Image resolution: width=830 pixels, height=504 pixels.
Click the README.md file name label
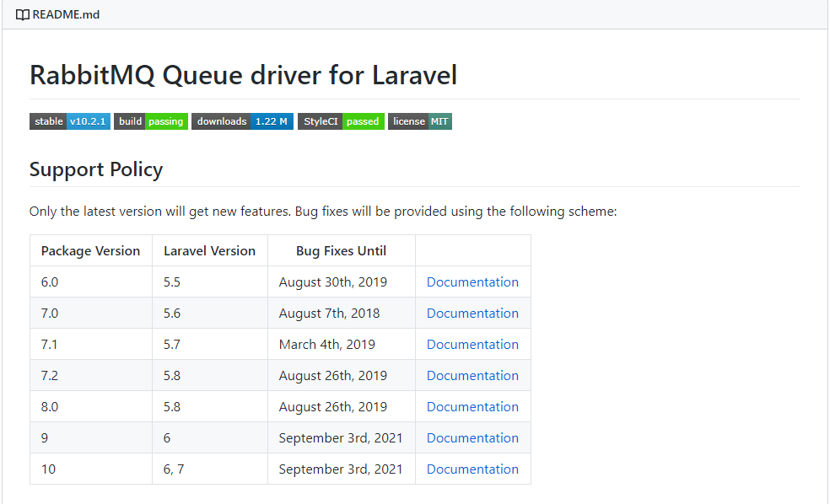tap(66, 14)
